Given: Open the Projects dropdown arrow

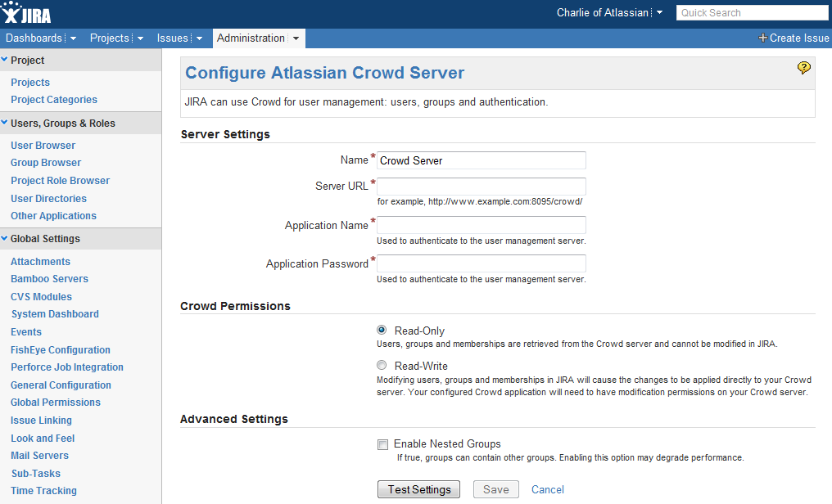Looking at the screenshot, I should click(x=141, y=38).
